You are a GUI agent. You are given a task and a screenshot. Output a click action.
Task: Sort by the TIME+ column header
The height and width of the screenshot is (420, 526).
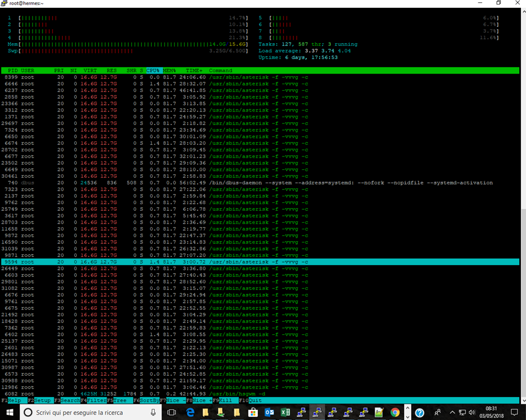(194, 71)
